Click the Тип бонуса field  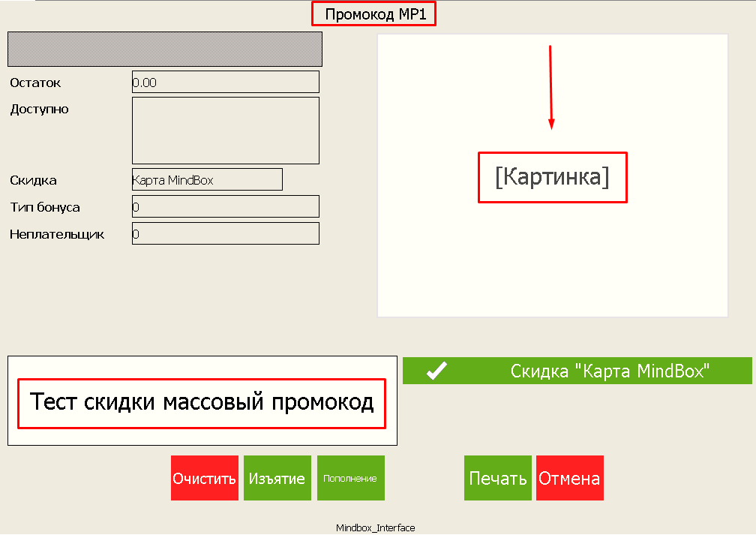(225, 206)
